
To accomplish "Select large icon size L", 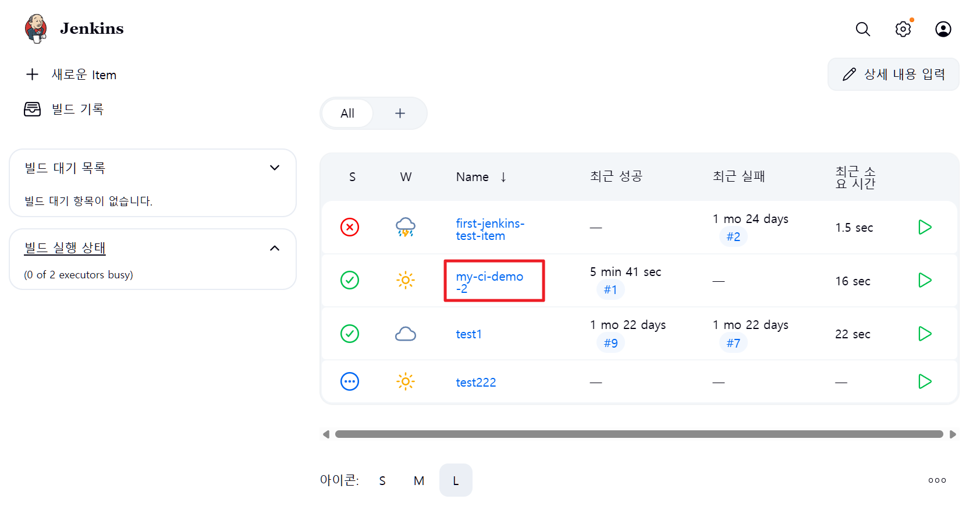I will click(x=456, y=481).
